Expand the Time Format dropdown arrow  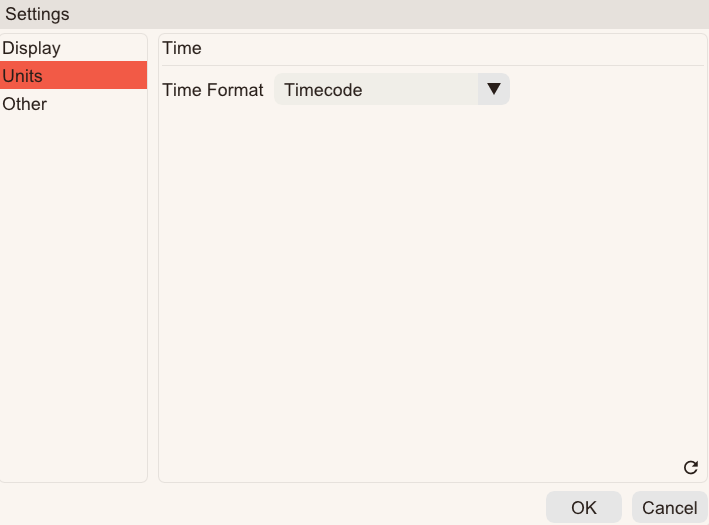click(493, 89)
